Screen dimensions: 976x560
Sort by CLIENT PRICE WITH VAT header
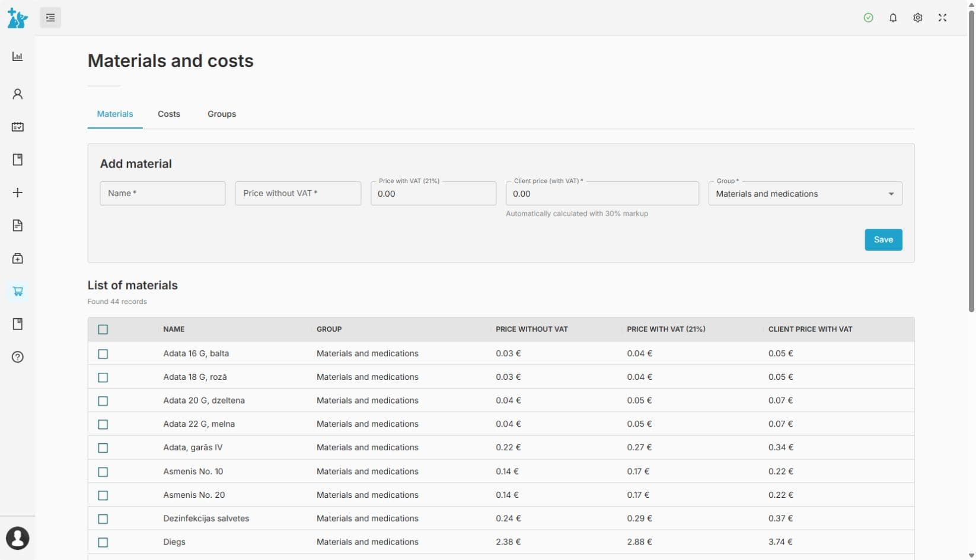[810, 329]
